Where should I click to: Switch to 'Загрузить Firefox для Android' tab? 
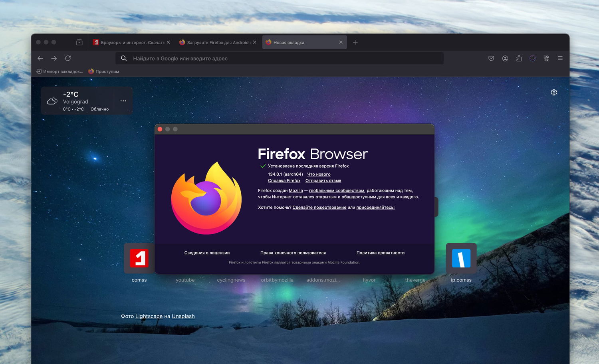click(x=218, y=42)
